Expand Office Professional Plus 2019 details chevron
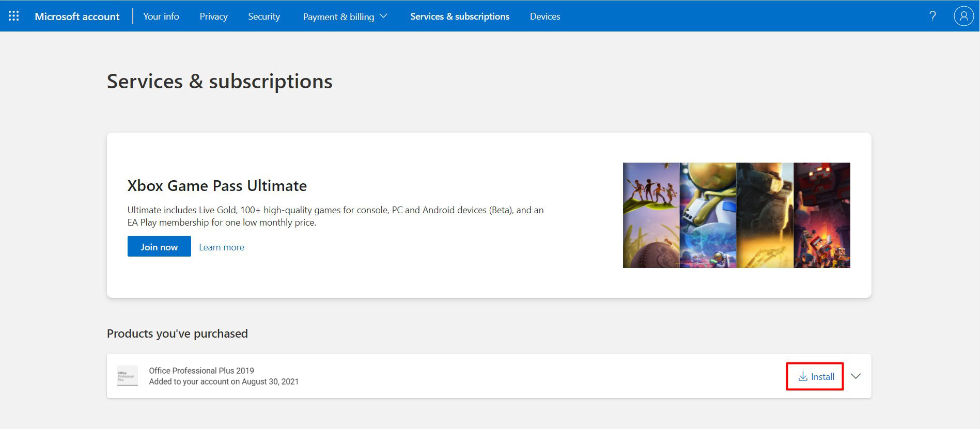This screenshot has height=429, width=980. [855, 376]
